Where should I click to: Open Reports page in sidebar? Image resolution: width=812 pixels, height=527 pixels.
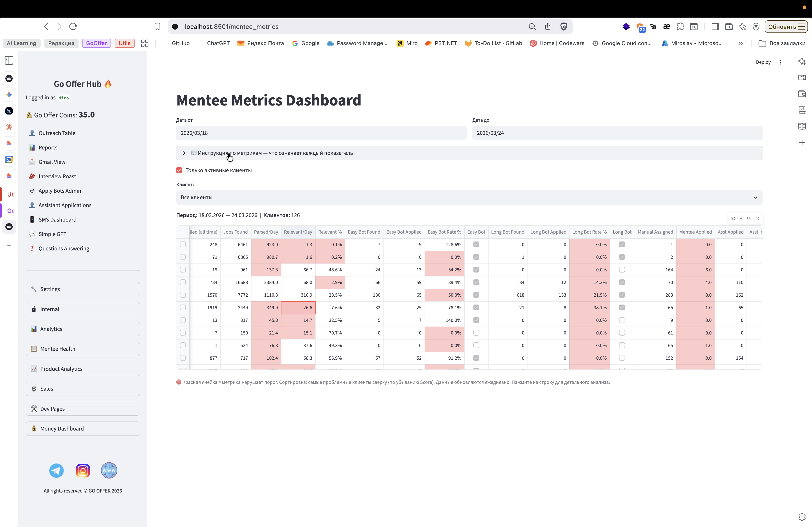click(48, 148)
